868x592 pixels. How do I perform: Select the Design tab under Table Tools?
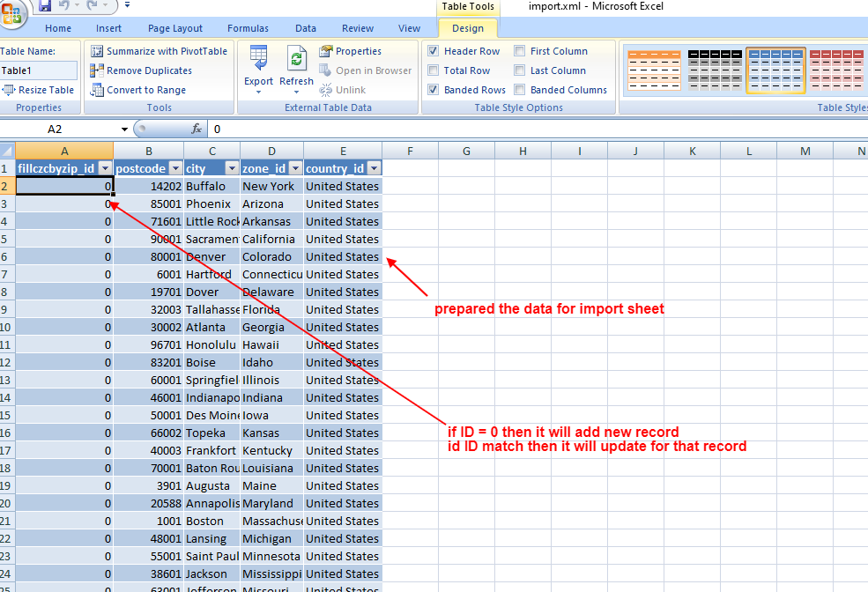(468, 28)
